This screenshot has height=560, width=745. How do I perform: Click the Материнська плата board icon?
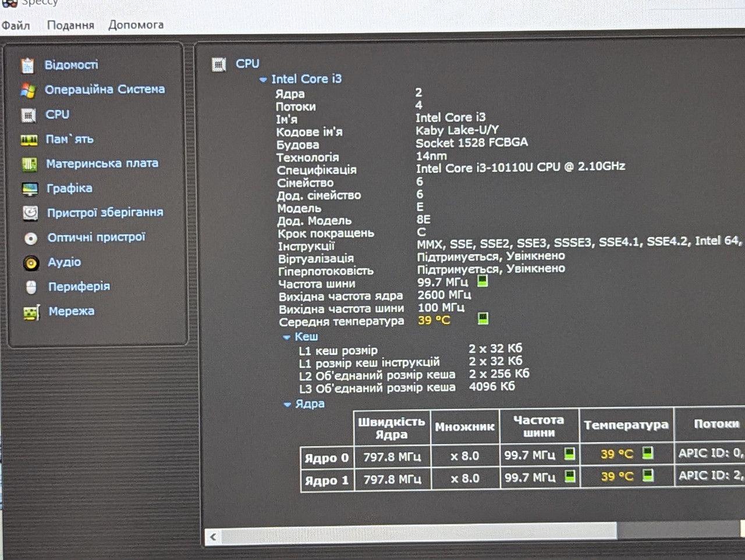pyautogui.click(x=30, y=165)
